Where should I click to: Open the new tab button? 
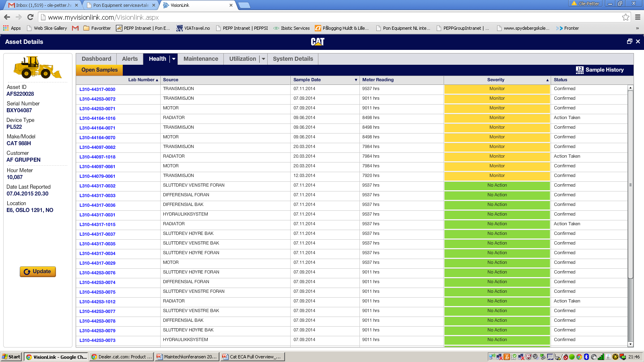[244, 5]
